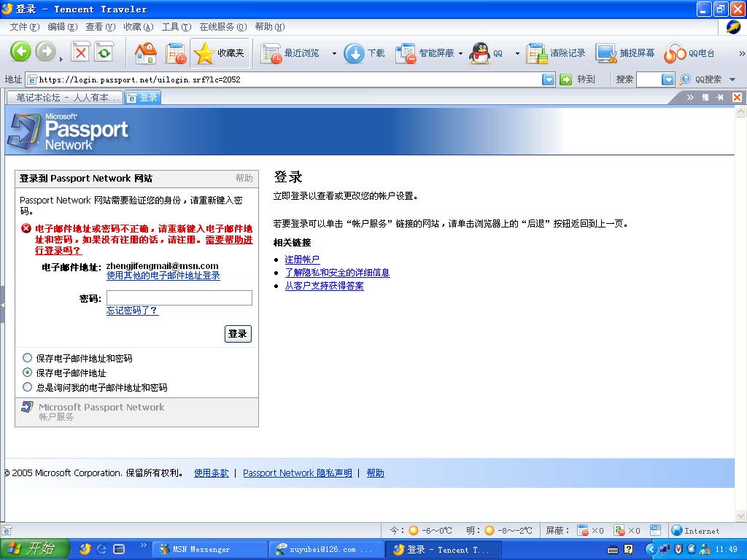Click the popup-block counter icon after 屏蔽:
This screenshot has width=747, height=560.
pyautogui.click(x=583, y=530)
